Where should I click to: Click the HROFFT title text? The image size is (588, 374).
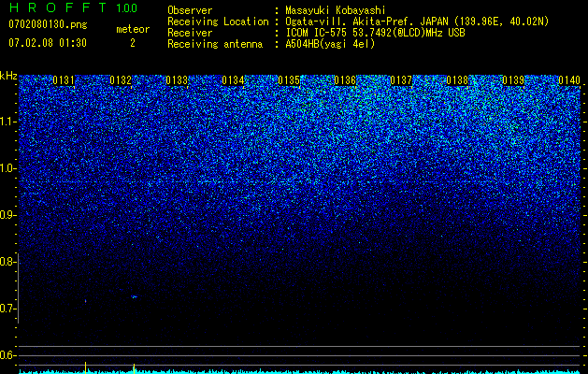coord(58,7)
